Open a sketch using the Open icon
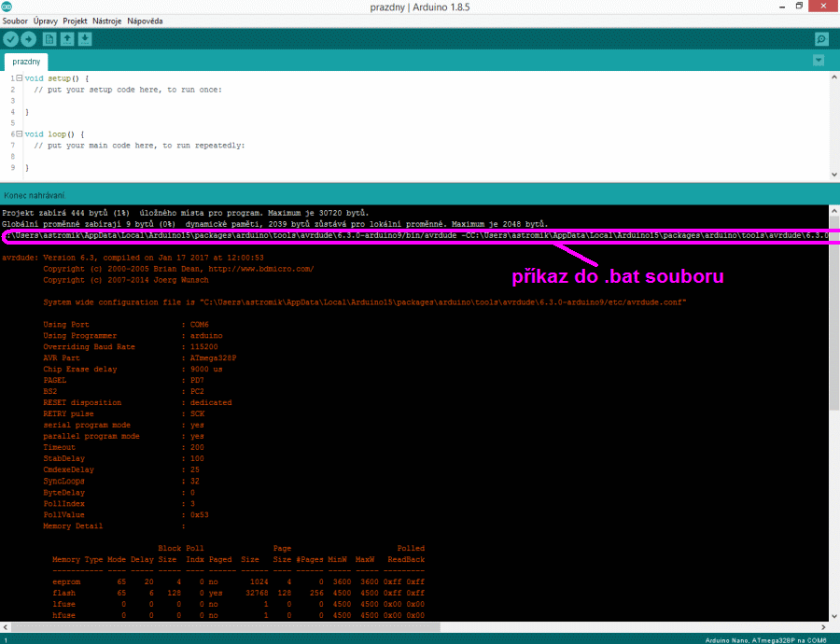Image resolution: width=840 pixels, height=644 pixels. (67, 39)
